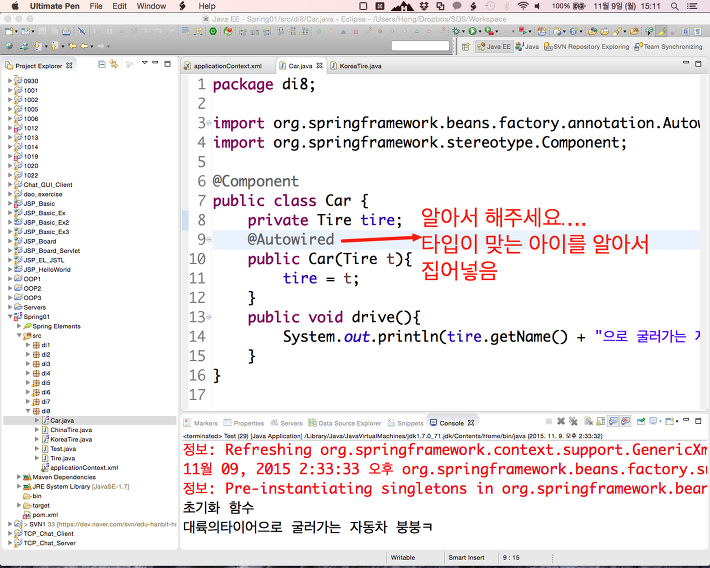Open the Edit menu
The height and width of the screenshot is (568, 710).
(120, 6)
